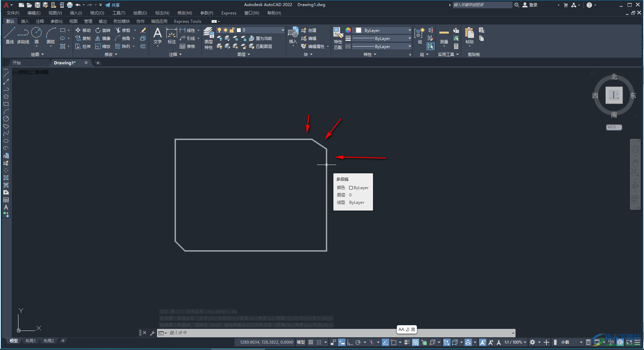The image size is (644, 350).
Task: Click the 匹配图层 (Match Layer) button
Action: click(260, 46)
